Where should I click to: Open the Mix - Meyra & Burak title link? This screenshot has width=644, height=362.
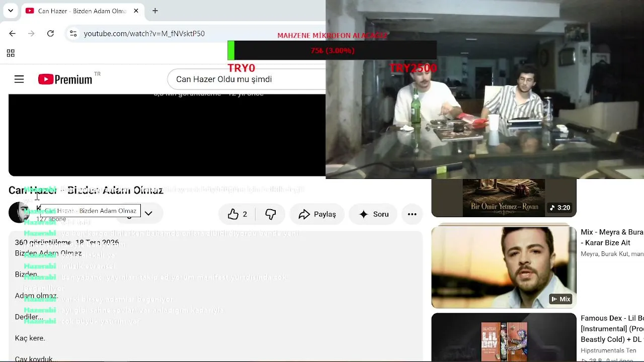pos(612,237)
